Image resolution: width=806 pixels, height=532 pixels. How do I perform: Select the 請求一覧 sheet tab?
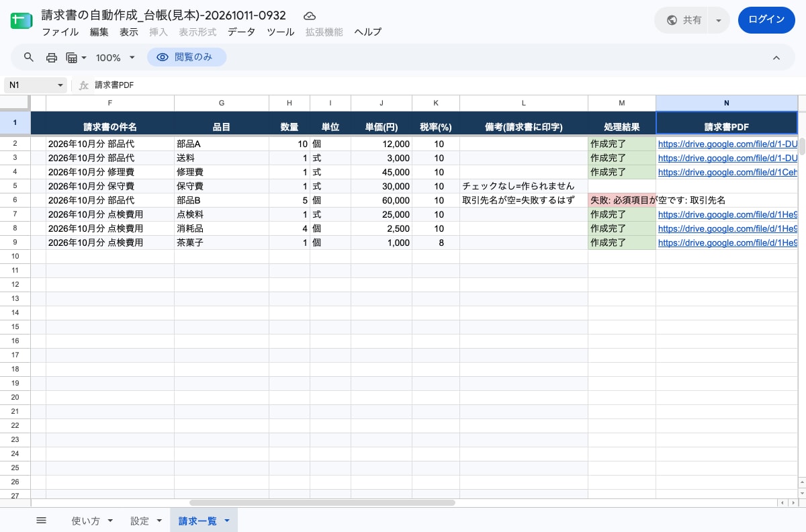(x=197, y=521)
